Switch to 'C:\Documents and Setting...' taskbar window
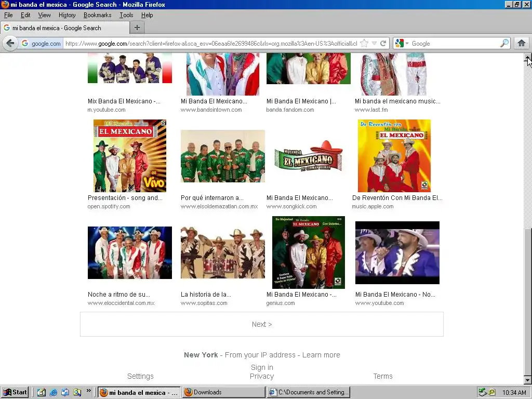 pyautogui.click(x=309, y=392)
